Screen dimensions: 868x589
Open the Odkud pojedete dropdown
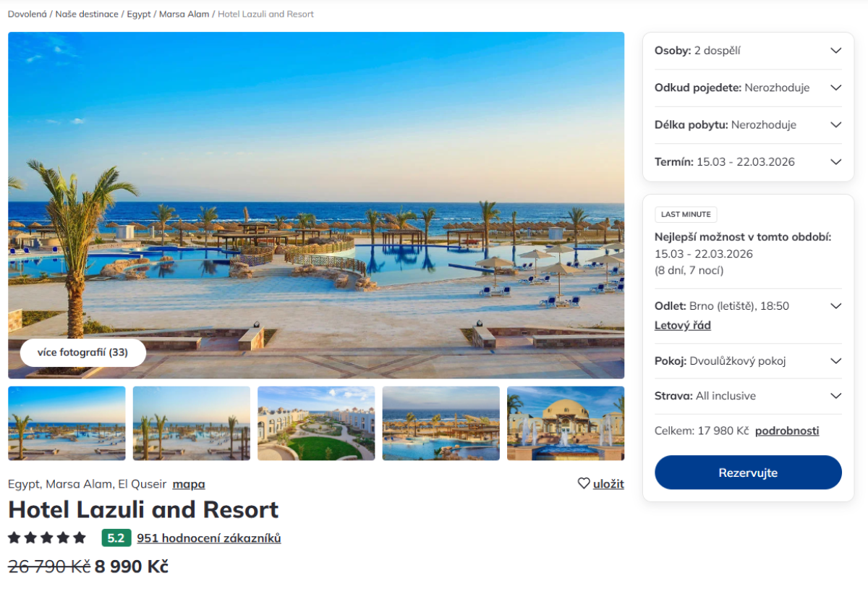point(748,88)
